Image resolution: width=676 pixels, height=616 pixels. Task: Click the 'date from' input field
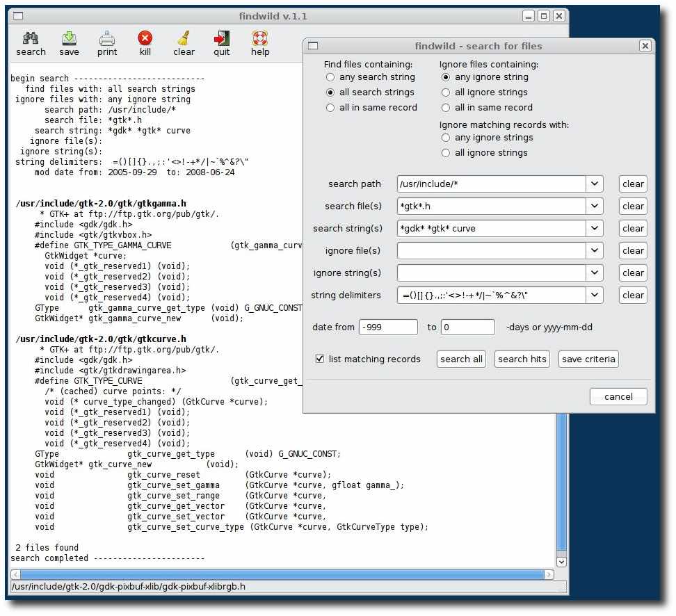pos(388,327)
